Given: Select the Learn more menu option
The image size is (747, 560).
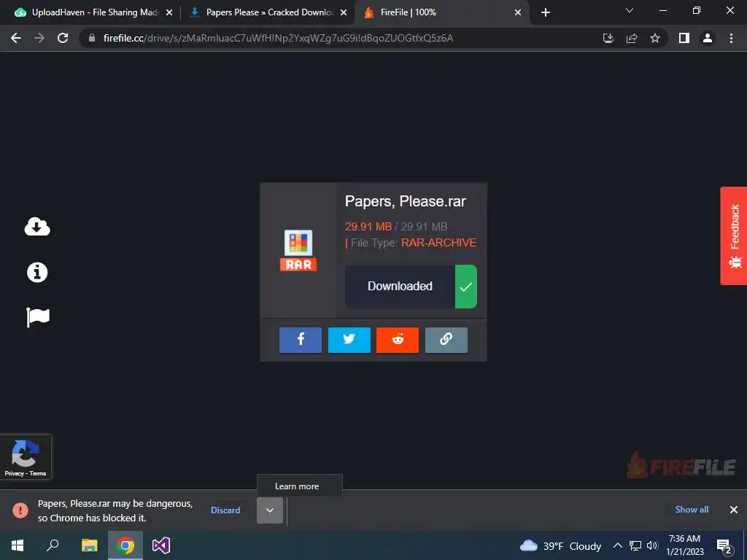Looking at the screenshot, I should click(299, 486).
